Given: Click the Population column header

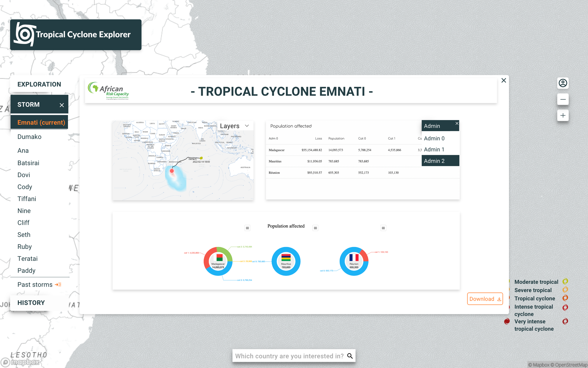Looking at the screenshot, I should [x=336, y=138].
